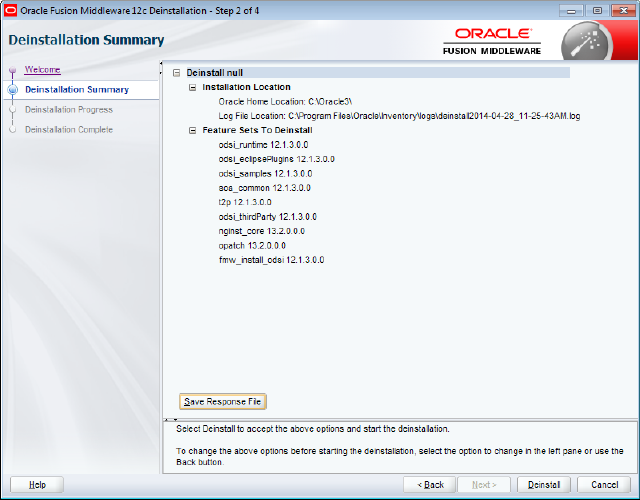Image resolution: width=640 pixels, height=500 pixels.
Task: Click the Save Response File button
Action: pyautogui.click(x=222, y=402)
